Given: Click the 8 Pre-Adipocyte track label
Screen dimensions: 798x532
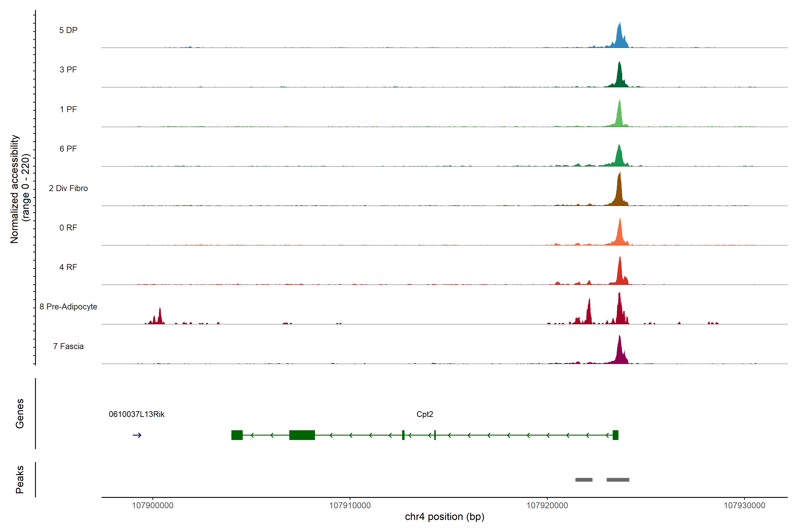Looking at the screenshot, I should pyautogui.click(x=68, y=307).
